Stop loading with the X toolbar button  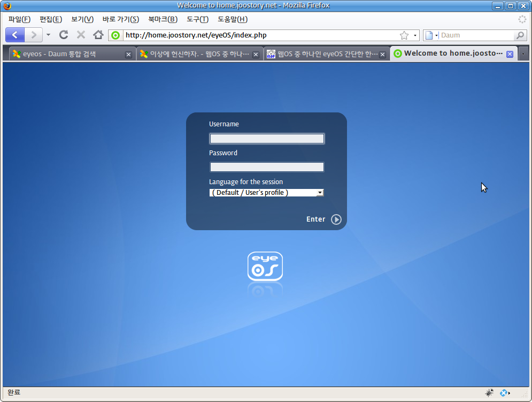[x=81, y=35]
